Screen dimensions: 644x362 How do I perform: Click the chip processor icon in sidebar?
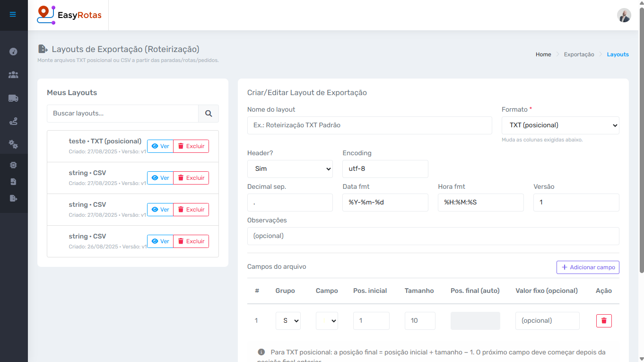[x=13, y=165]
